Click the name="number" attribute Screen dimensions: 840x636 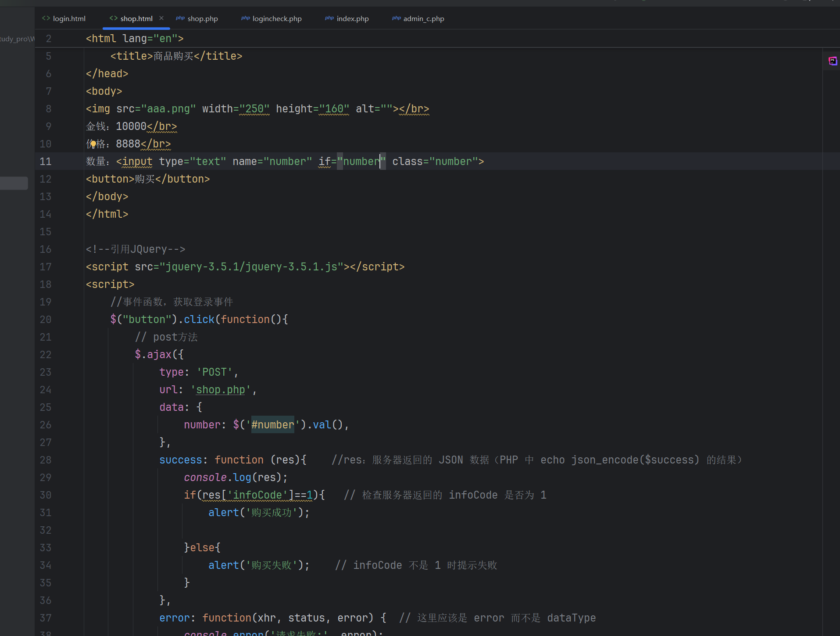tap(272, 161)
